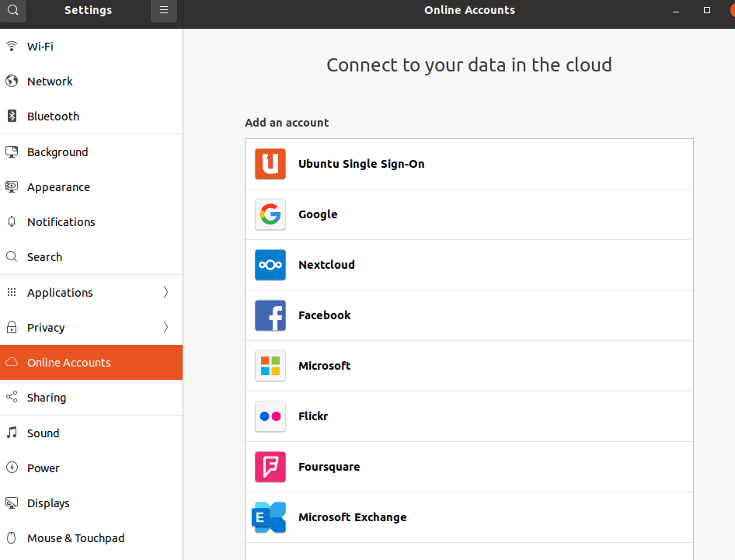
Task: Expand Privacy submenu chevron
Action: coord(165,327)
